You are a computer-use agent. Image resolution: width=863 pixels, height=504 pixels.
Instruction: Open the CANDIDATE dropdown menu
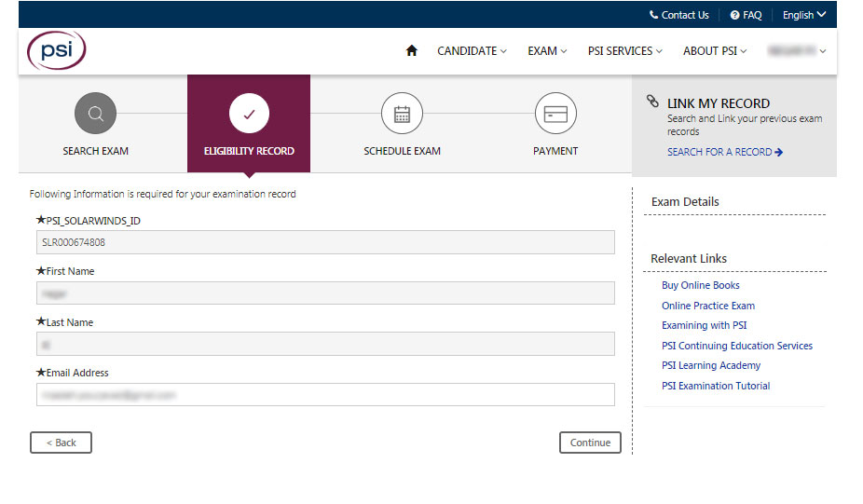pos(472,50)
